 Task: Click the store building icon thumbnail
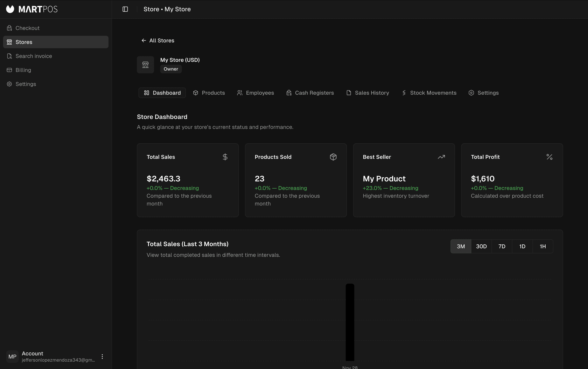coord(145,65)
